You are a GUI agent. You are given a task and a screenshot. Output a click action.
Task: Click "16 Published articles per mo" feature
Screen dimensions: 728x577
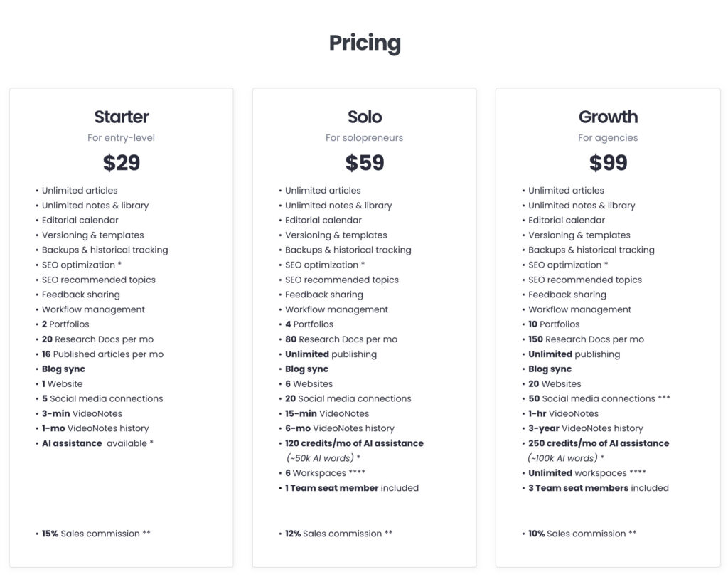[x=102, y=354]
